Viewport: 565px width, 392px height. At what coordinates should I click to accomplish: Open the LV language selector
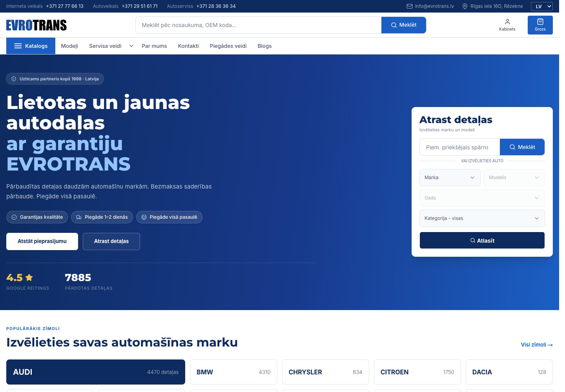[x=542, y=6]
